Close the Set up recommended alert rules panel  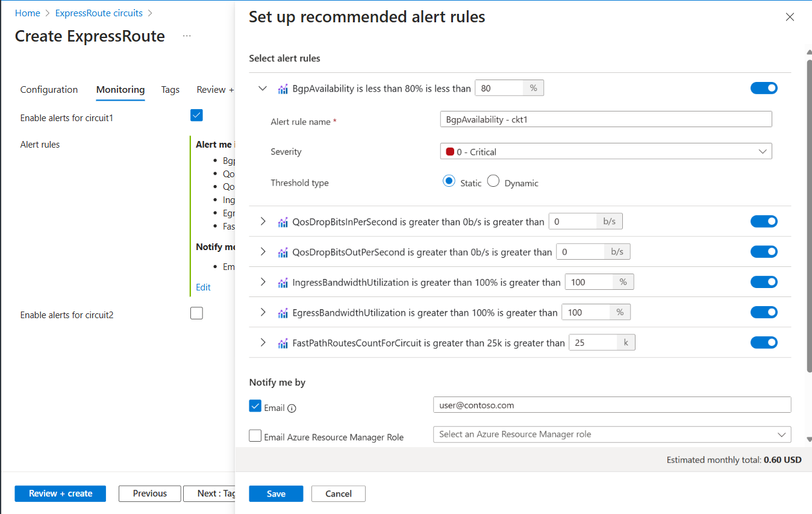(790, 17)
